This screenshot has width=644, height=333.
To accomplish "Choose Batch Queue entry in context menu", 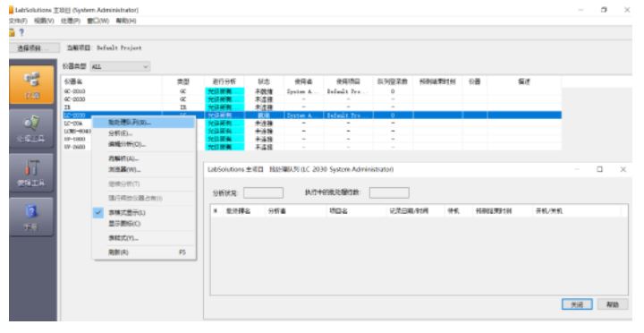I will pyautogui.click(x=129, y=122).
